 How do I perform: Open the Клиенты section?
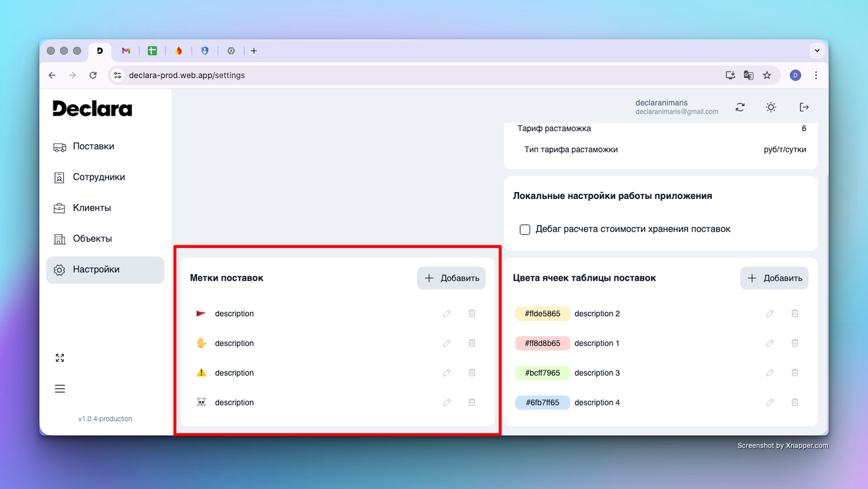pos(105,208)
